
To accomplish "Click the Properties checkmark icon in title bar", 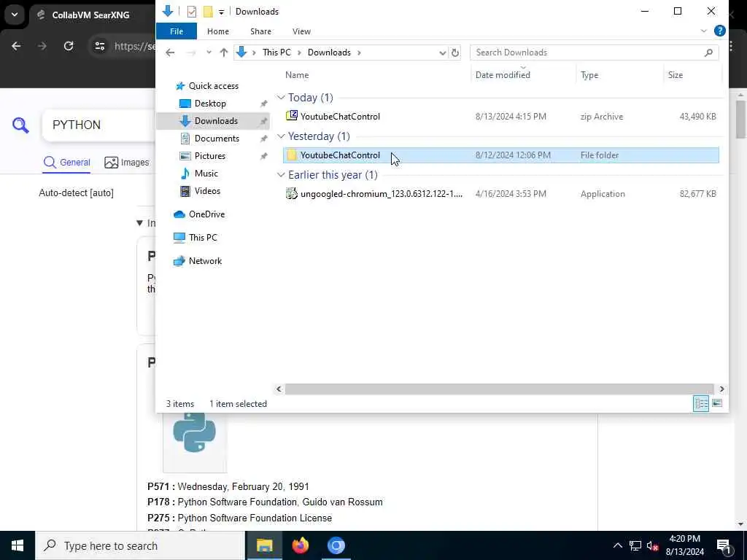I will pos(192,12).
